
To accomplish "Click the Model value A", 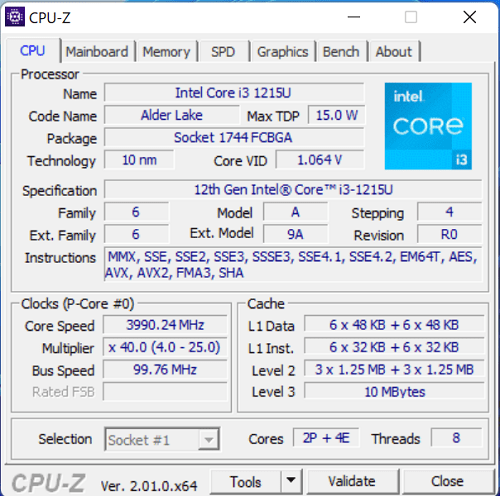I will (x=295, y=212).
